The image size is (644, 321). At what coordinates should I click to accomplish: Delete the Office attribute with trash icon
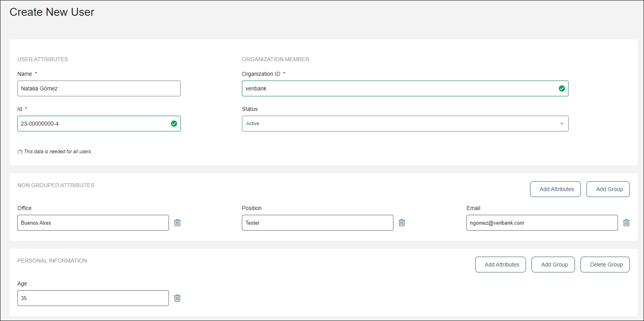(x=177, y=223)
